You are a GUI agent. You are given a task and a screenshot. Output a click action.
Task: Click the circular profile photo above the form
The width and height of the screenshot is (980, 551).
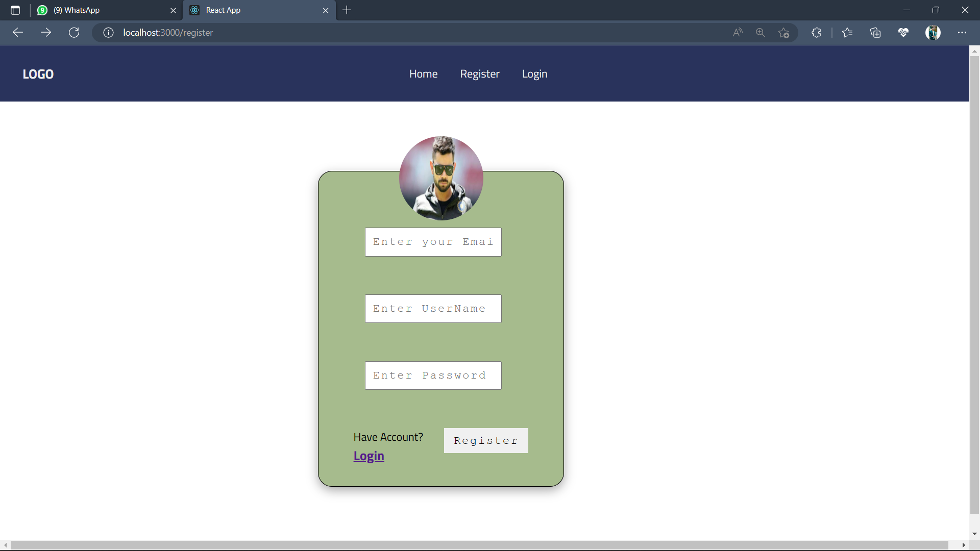[x=440, y=178]
